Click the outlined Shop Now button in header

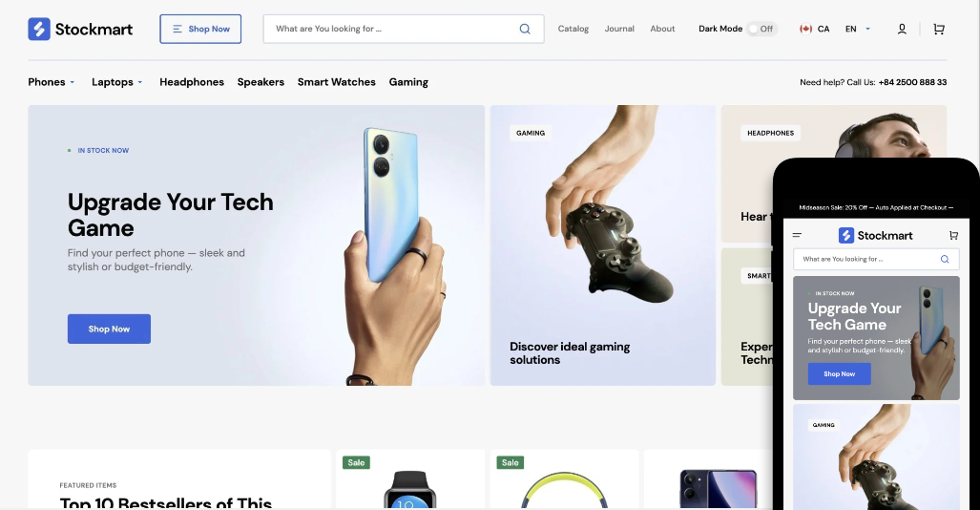point(200,29)
